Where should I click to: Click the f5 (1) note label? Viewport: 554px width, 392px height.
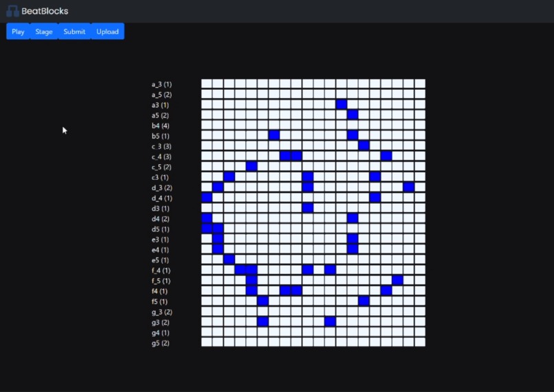pos(159,301)
